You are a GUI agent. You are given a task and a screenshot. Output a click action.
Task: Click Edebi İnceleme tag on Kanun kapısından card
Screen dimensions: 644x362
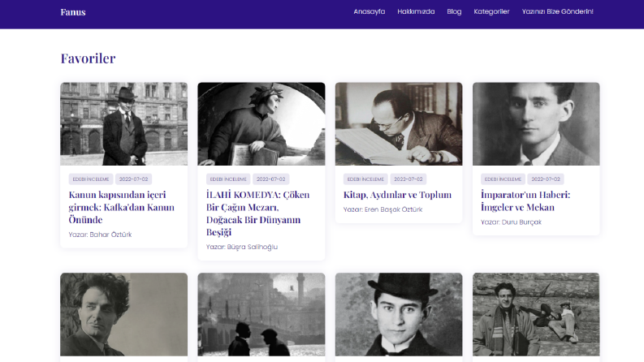[x=91, y=179]
